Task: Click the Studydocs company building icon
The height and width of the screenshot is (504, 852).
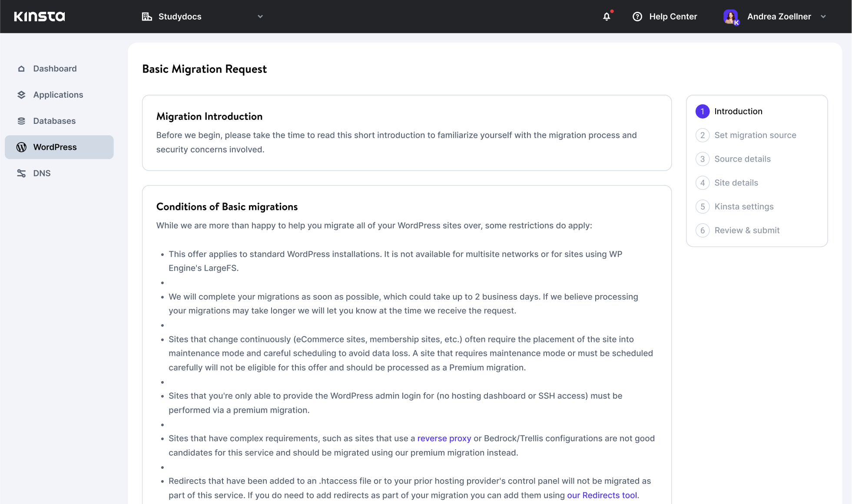Action: 147,17
